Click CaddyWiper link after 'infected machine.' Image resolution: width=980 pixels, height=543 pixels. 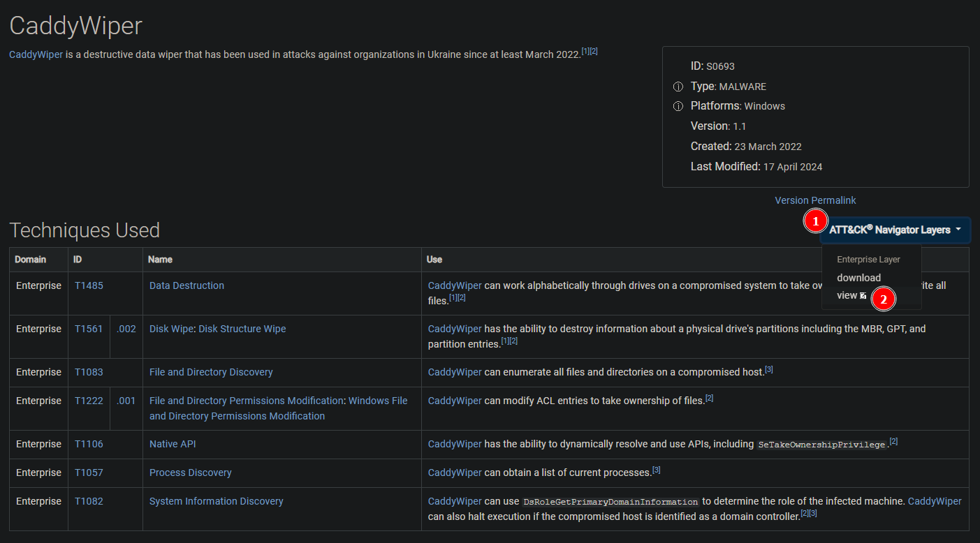[x=935, y=501]
